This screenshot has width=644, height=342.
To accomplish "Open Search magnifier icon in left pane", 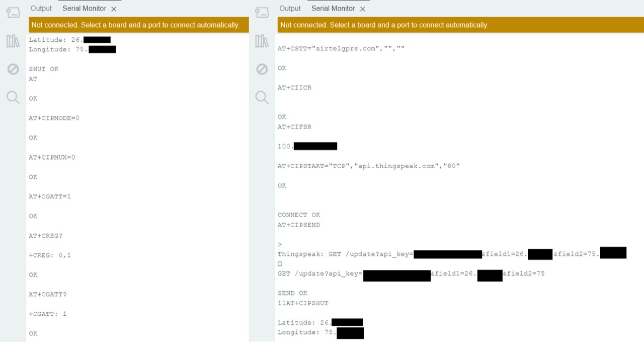I will pos(13,97).
